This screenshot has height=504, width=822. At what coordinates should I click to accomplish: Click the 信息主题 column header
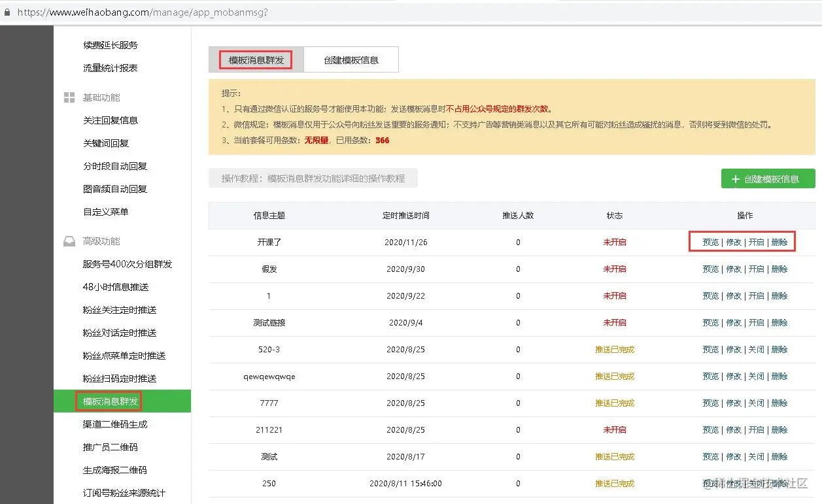pyautogui.click(x=269, y=215)
